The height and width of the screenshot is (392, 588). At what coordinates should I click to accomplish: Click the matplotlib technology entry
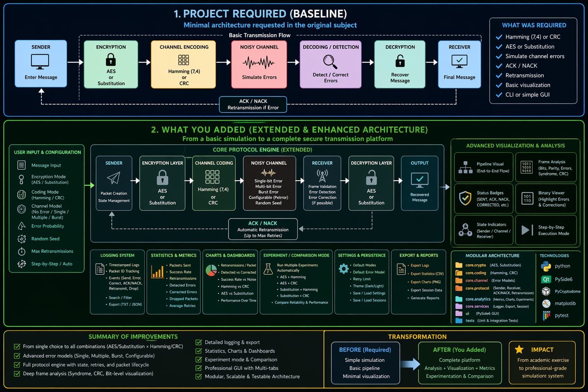(x=559, y=304)
